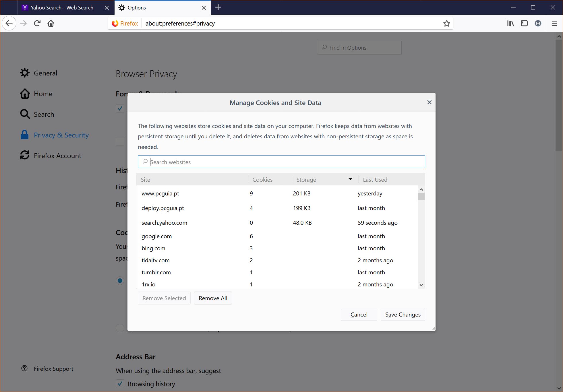The image size is (563, 392).
Task: Toggle the Browsing history checkbox
Action: coord(120,384)
